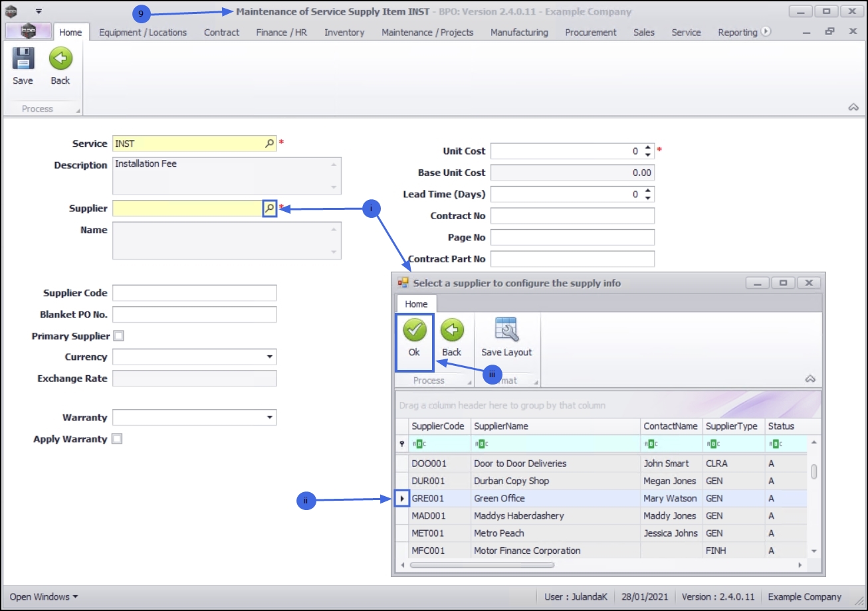
Task: Click the SupplierCode filter row cell
Action: click(x=440, y=444)
